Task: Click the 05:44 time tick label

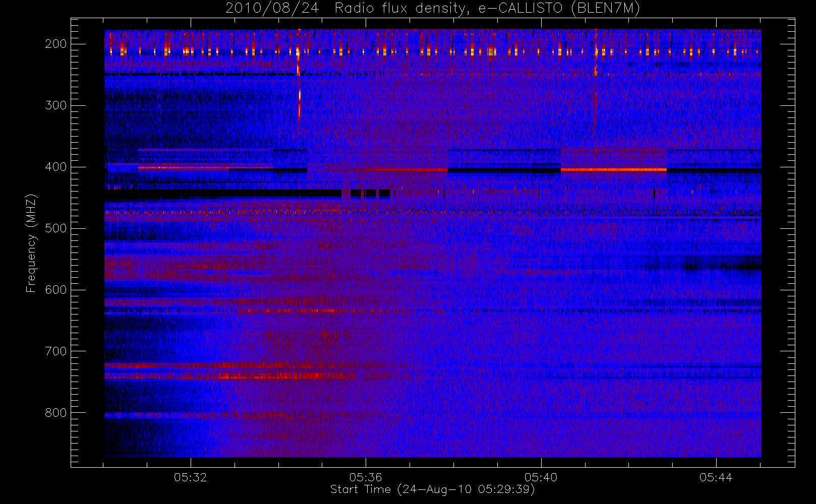Action: tap(716, 477)
